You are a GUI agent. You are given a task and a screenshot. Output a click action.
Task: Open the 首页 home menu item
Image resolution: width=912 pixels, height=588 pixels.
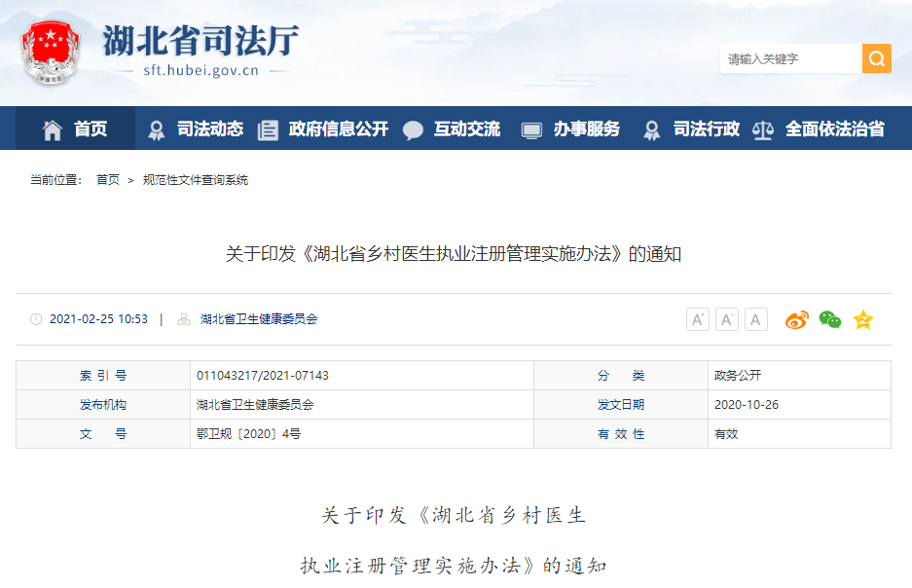[76, 129]
